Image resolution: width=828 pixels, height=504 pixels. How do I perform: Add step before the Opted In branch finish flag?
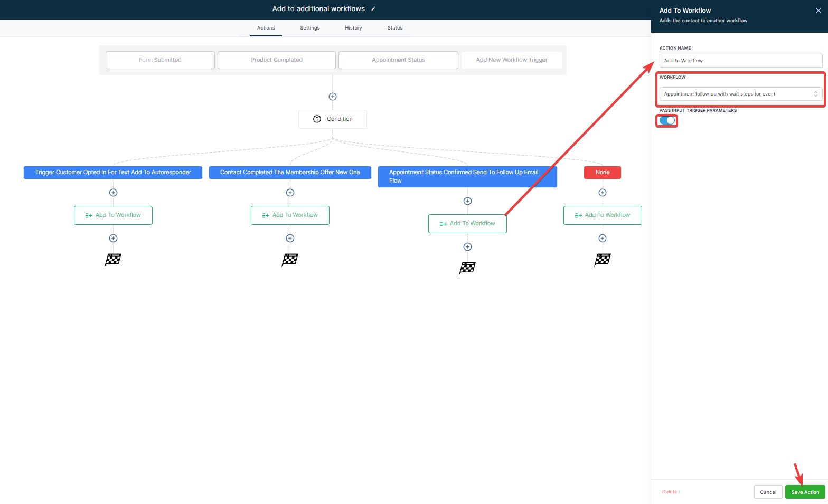113,239
